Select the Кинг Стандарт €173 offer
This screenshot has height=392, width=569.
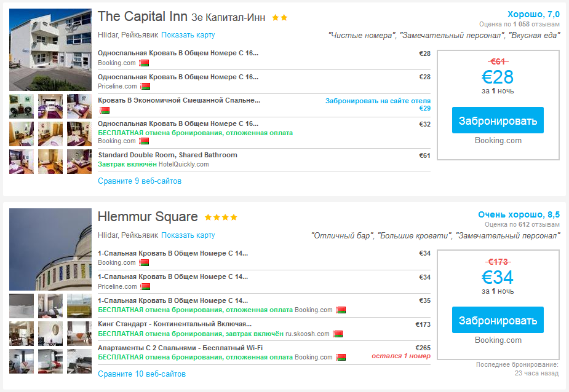tap(175, 324)
